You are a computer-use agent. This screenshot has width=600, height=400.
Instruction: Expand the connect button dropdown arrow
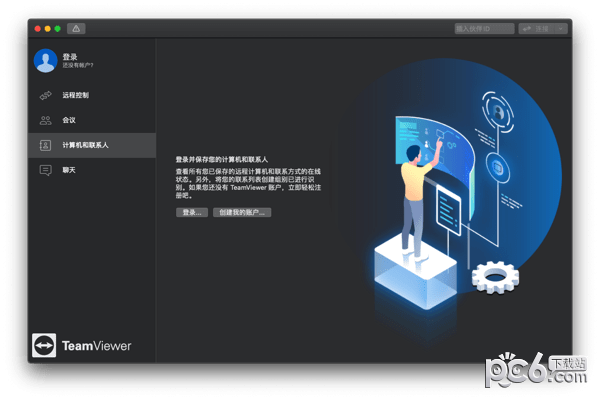coord(561,29)
